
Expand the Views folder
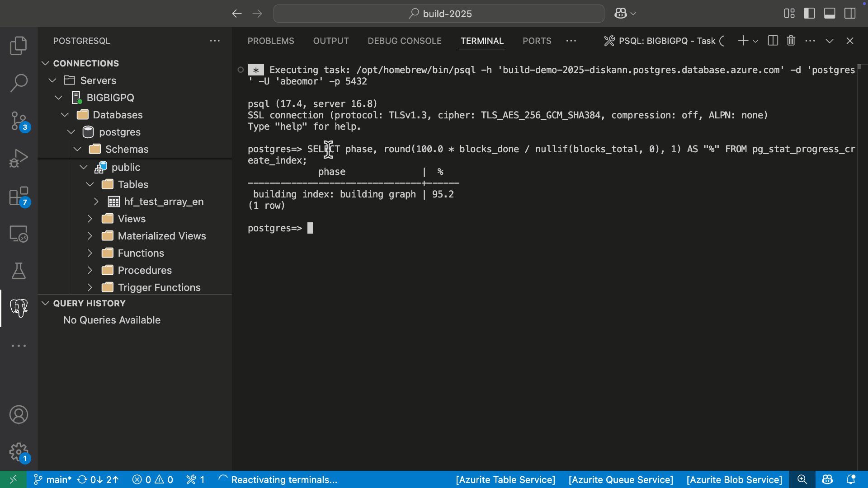click(x=90, y=219)
